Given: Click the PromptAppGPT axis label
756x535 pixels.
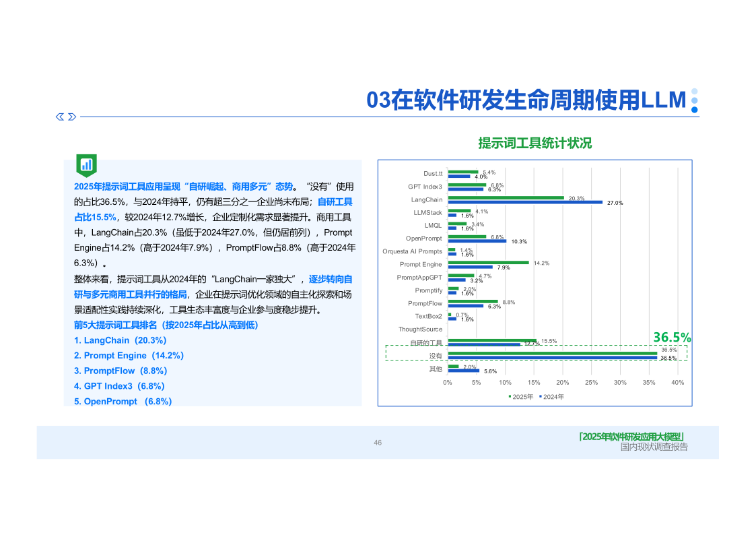Looking at the screenshot, I should tap(419, 278).
